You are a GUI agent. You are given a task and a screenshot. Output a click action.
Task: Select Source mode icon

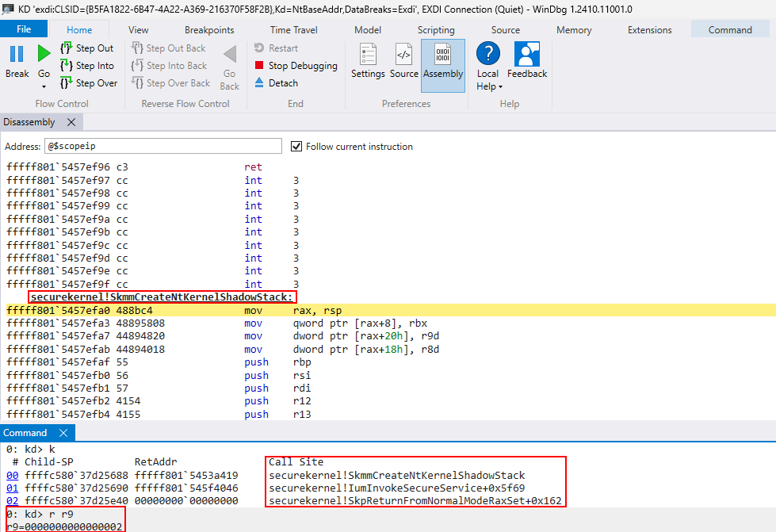point(403,54)
